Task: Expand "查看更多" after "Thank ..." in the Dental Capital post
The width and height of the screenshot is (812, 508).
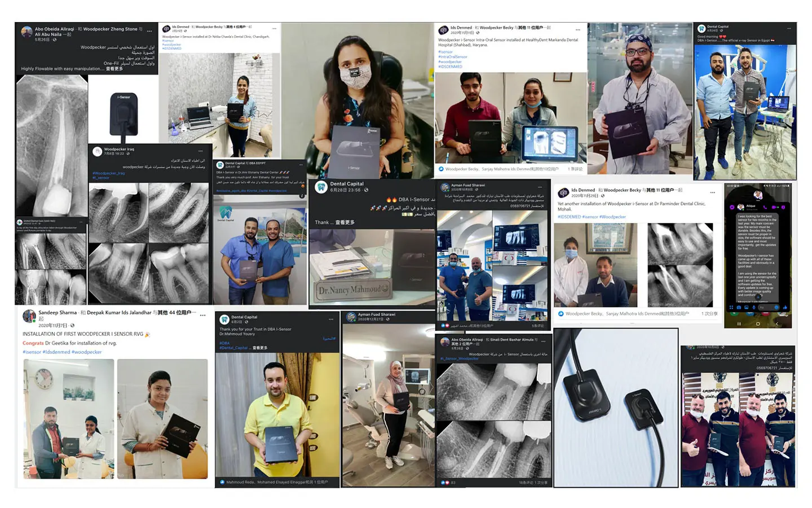Action: [x=345, y=222]
